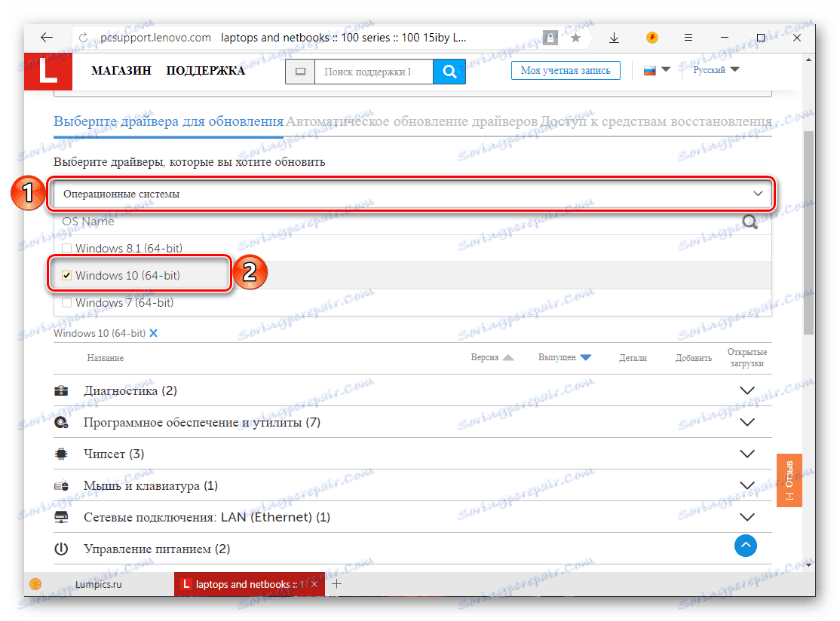Viewport: 840px width, 621px height.
Task: Click the Диагностика (2) category title
Action: (x=130, y=391)
